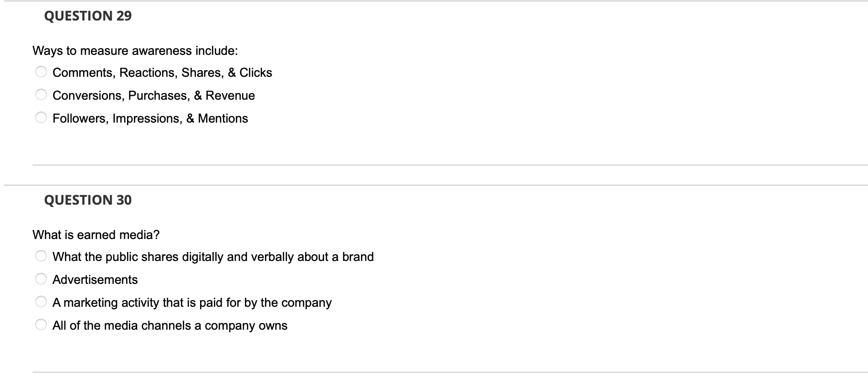Select the "Comments, Reactions, Shares, & Clicks" radio button
Screen dimensions: 868x375
pos(41,71)
